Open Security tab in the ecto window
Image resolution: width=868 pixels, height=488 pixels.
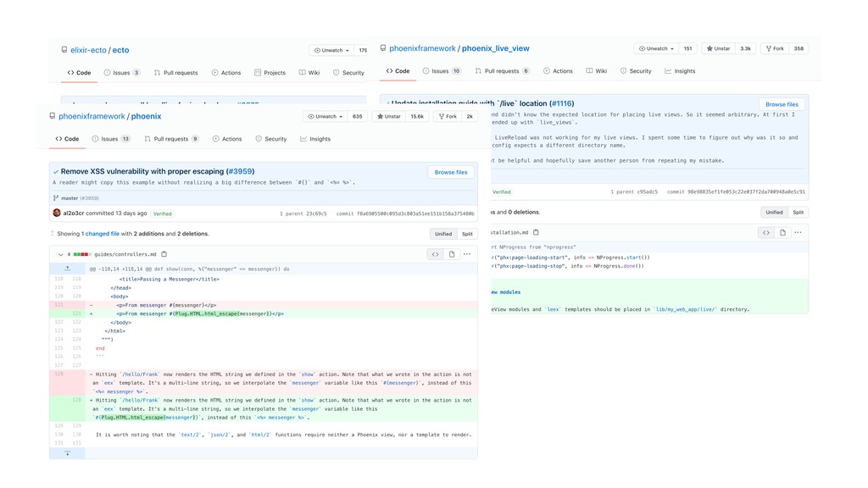pos(348,73)
